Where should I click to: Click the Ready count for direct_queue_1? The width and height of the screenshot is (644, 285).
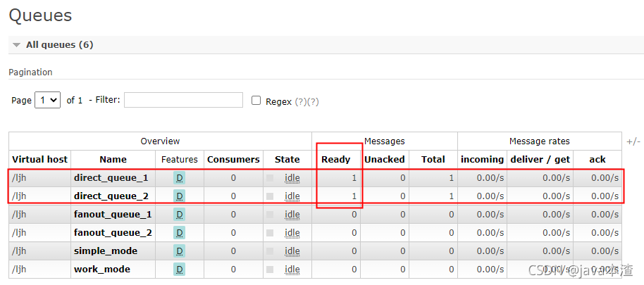point(354,178)
